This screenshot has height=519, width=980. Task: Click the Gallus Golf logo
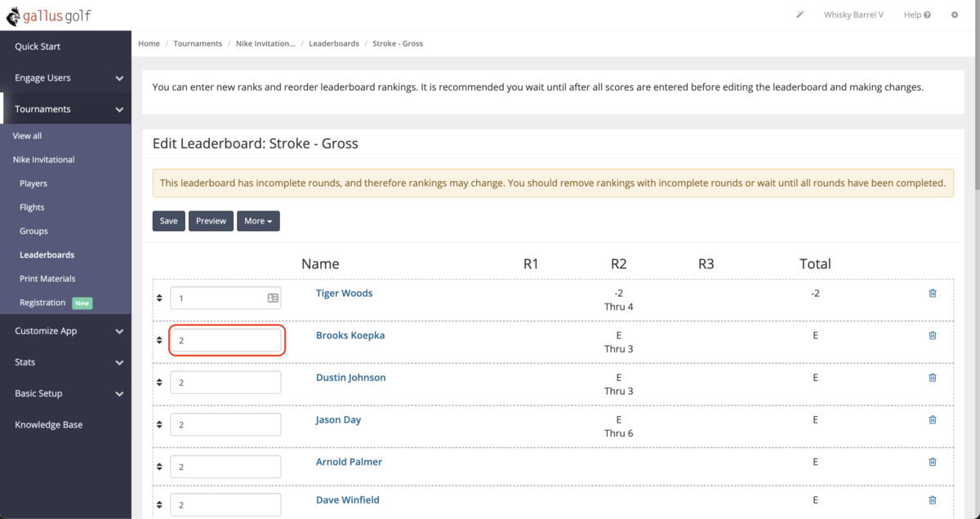tap(48, 15)
